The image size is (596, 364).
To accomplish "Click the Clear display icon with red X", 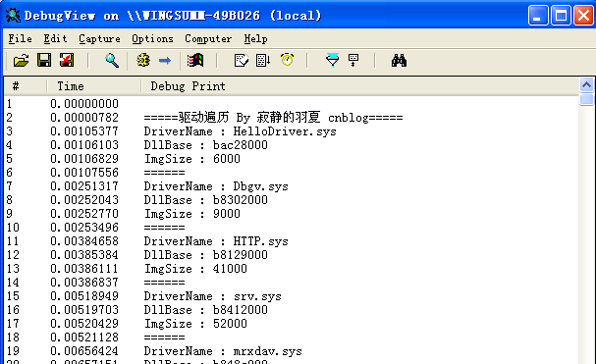I will (x=67, y=61).
